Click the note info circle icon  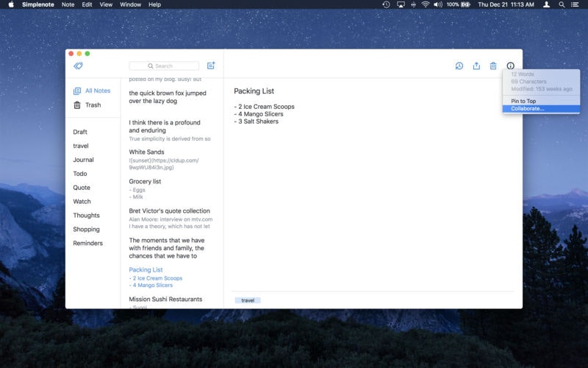510,66
